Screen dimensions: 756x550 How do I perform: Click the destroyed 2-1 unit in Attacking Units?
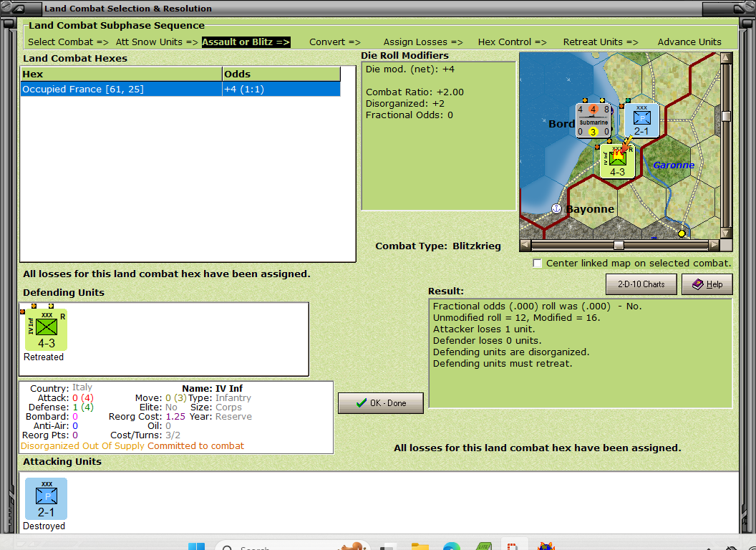tap(45, 498)
